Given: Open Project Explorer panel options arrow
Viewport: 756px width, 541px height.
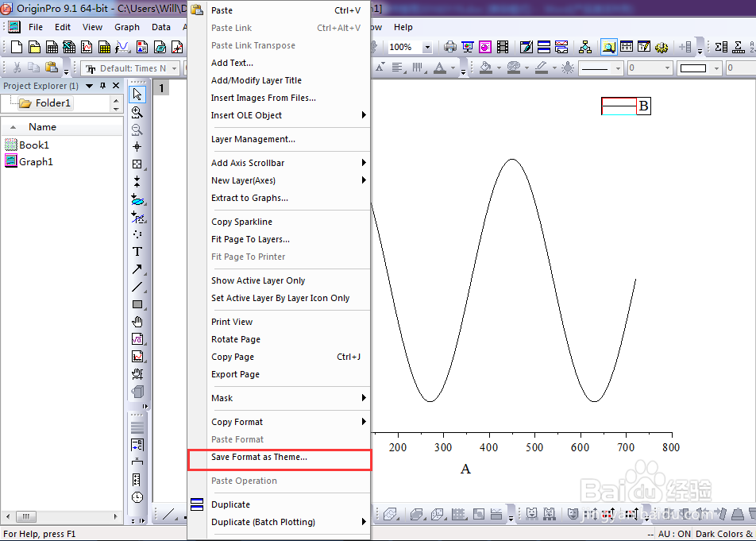Looking at the screenshot, I should [x=89, y=86].
